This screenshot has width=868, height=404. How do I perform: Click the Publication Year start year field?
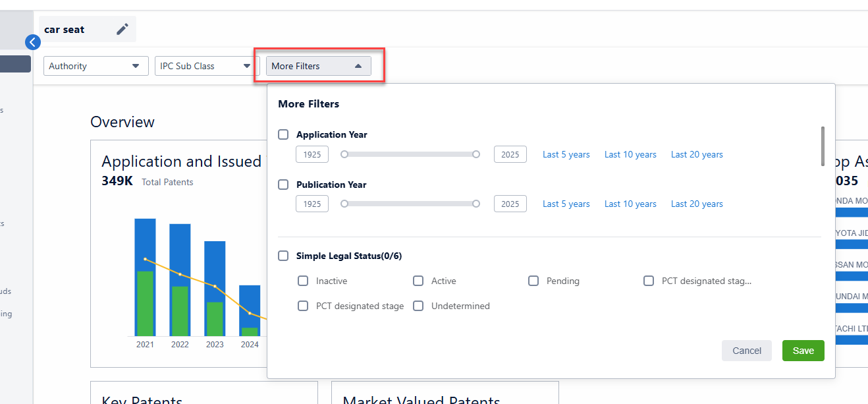312,204
